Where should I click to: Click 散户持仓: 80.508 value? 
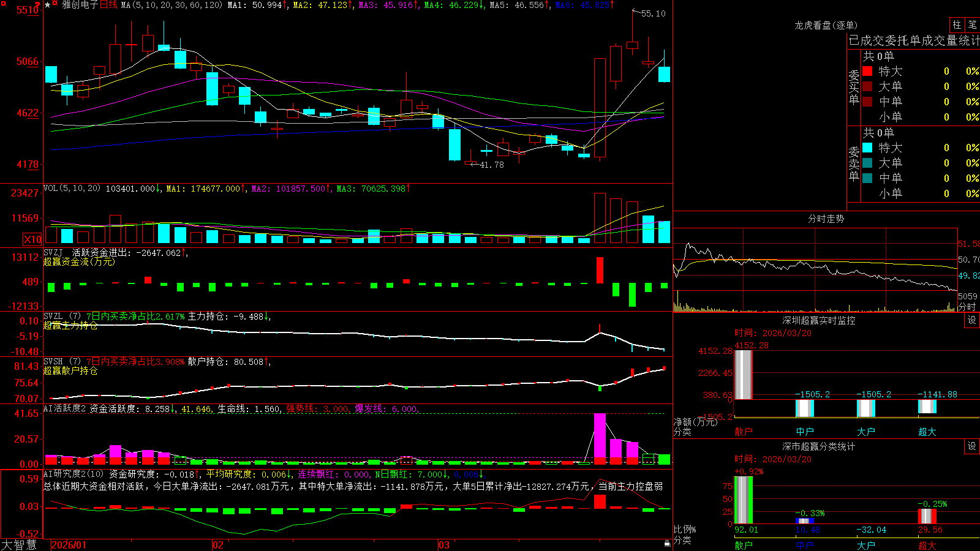tap(228, 362)
